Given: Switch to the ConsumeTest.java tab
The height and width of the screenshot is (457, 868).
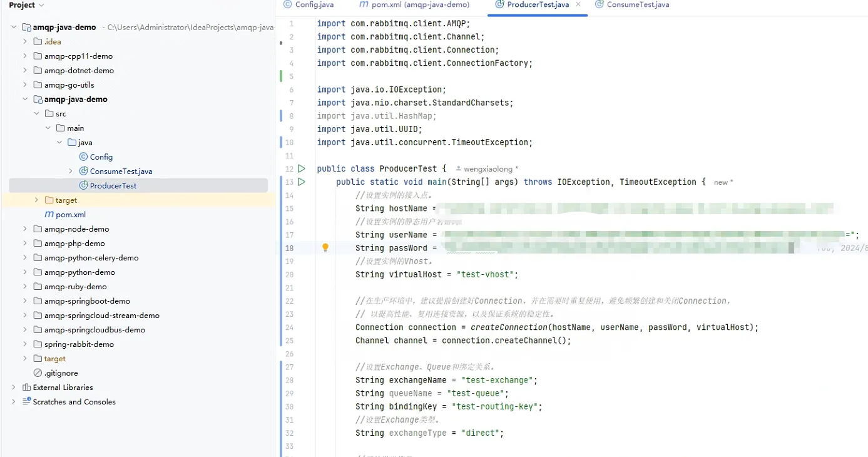Looking at the screenshot, I should [638, 4].
